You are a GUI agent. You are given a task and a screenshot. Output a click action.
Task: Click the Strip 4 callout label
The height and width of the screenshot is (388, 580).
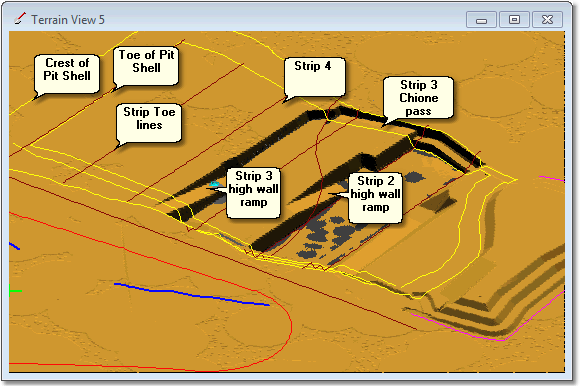coord(315,77)
